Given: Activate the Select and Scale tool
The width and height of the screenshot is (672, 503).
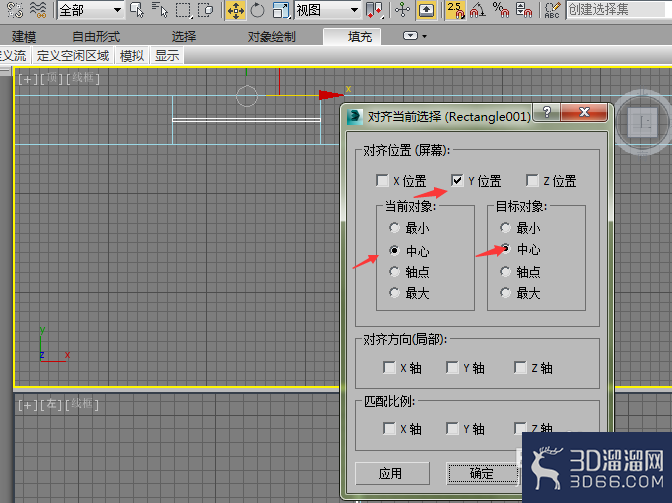Looking at the screenshot, I should pyautogui.click(x=281, y=10).
